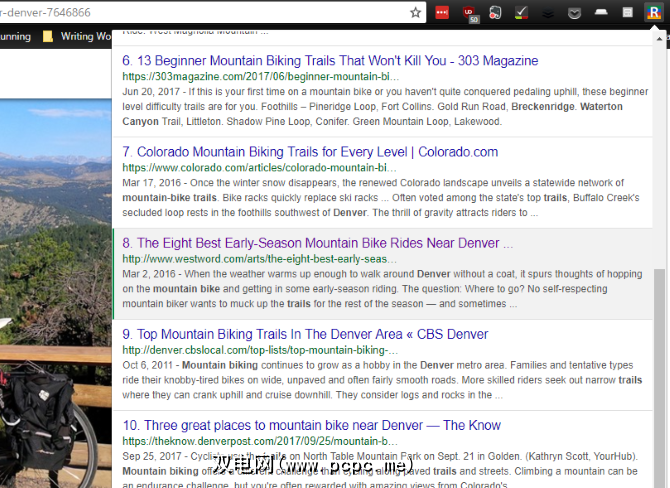Open the gray drawer extension icon
Screen dimensions: 670x488
(627, 12)
